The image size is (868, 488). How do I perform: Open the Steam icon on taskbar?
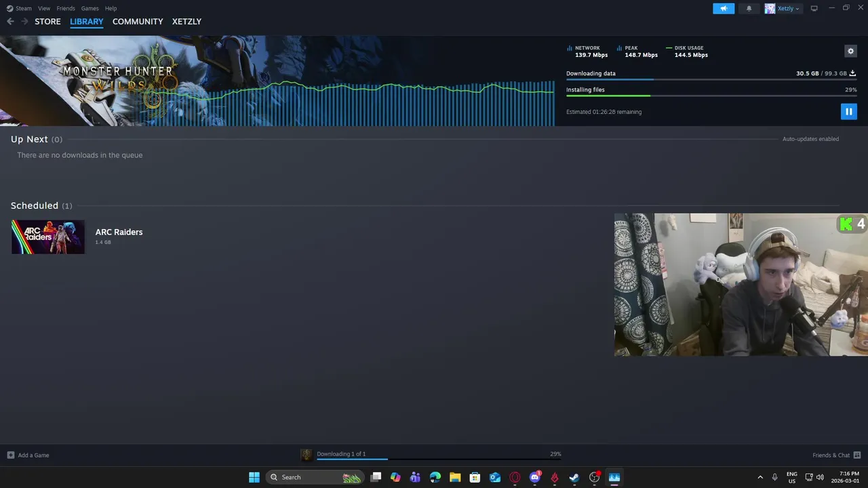pyautogui.click(x=574, y=477)
